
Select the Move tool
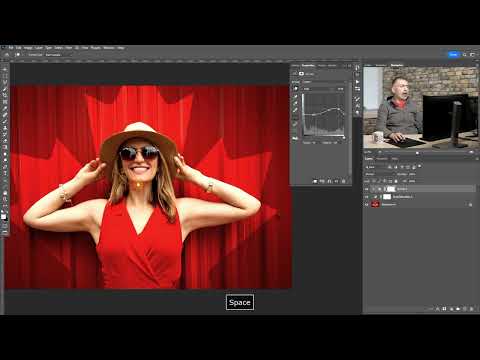(x=5, y=69)
